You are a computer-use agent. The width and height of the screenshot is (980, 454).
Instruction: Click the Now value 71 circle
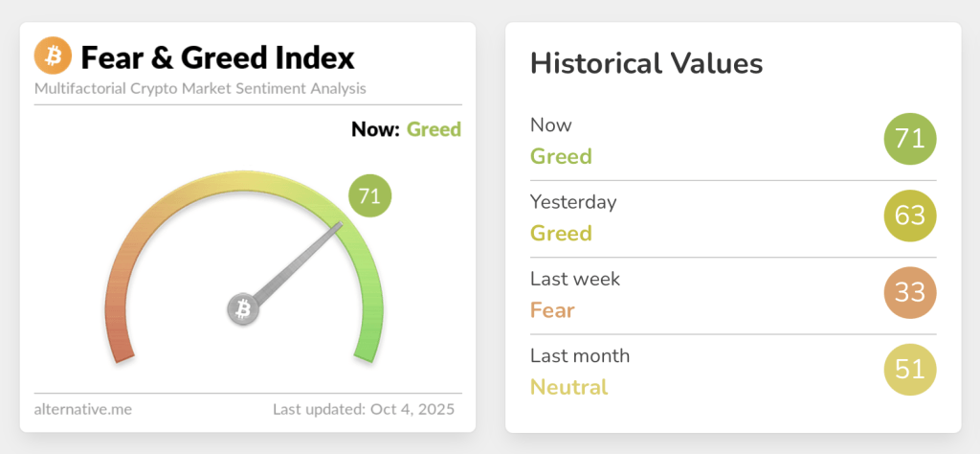click(909, 140)
